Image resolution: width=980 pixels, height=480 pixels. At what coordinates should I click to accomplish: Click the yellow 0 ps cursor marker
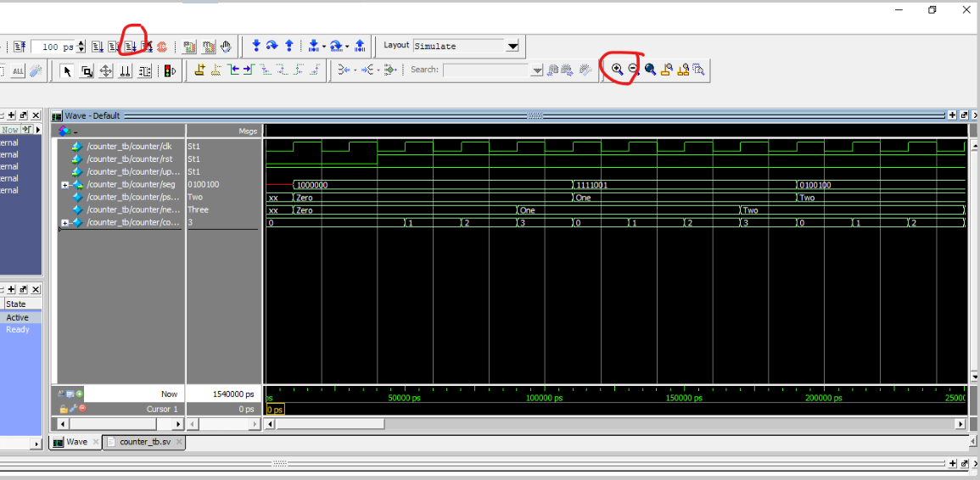pyautogui.click(x=276, y=410)
